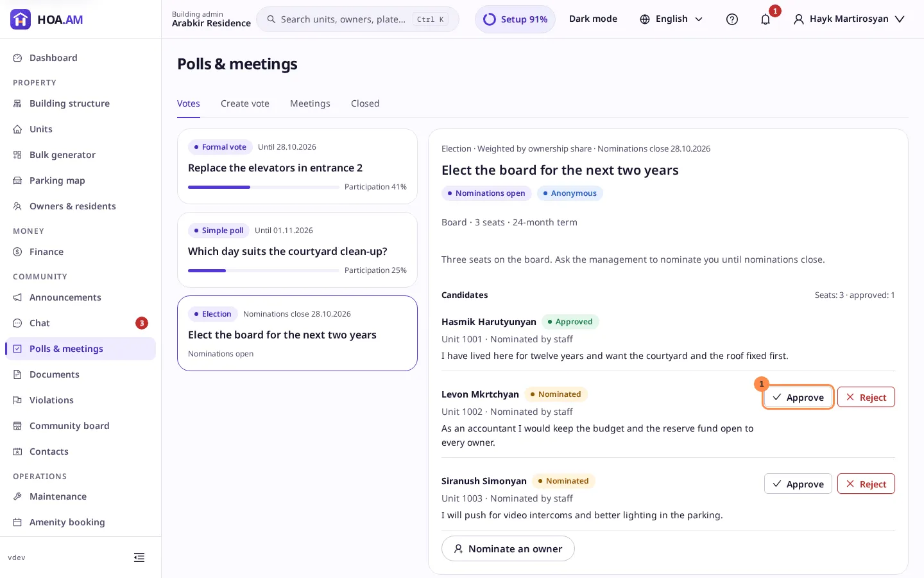924x578 pixels.
Task: Click Nominate an owner
Action: tap(508, 548)
